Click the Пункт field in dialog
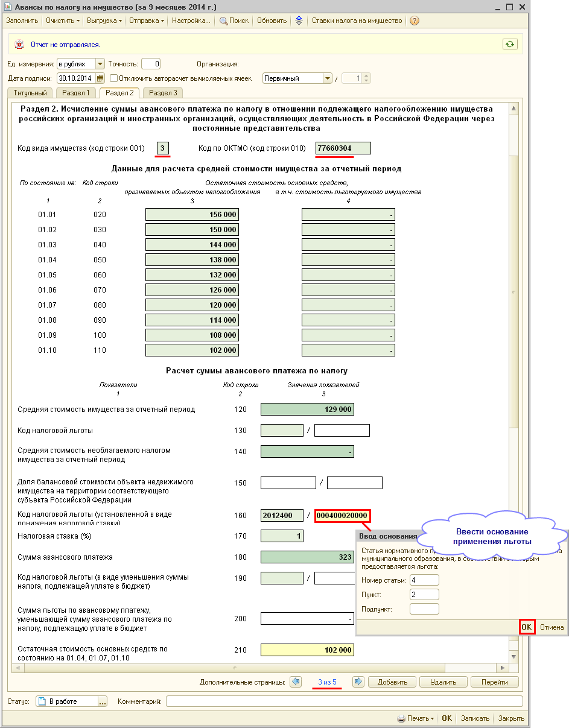The width and height of the screenshot is (569, 728). pyautogui.click(x=424, y=595)
